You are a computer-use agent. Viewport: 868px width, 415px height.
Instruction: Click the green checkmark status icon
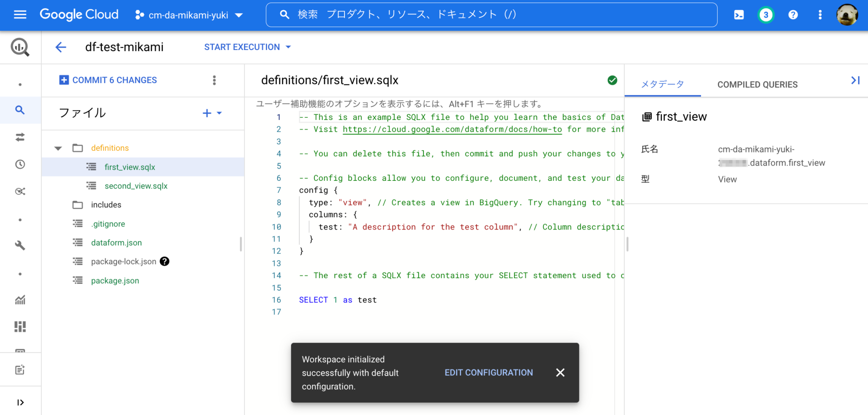pos(612,80)
